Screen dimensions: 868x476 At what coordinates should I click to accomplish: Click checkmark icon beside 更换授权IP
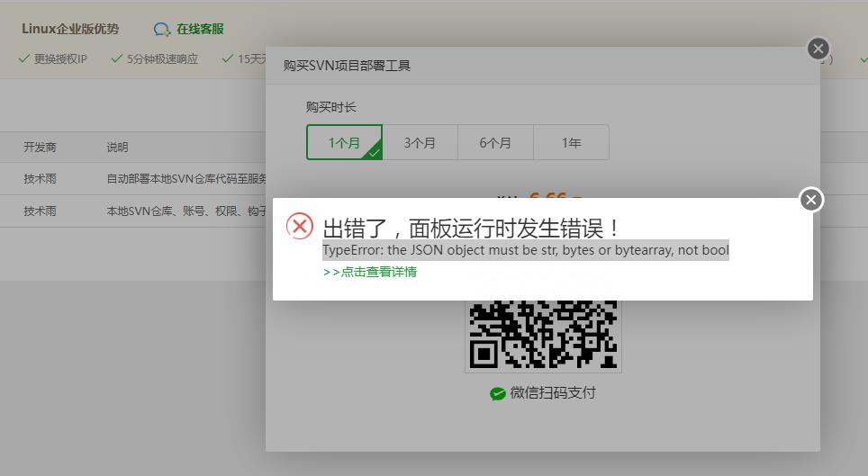click(23, 58)
